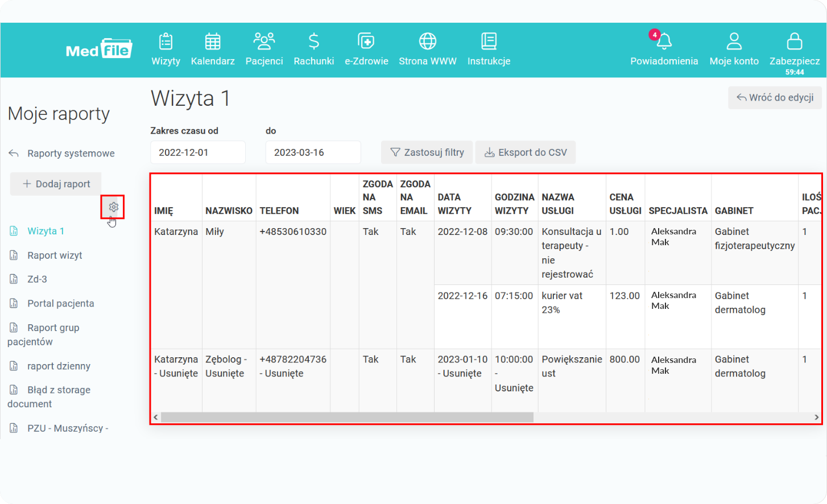Click the Wizyta 1 report document icon
The width and height of the screenshot is (827, 504).
(x=14, y=231)
